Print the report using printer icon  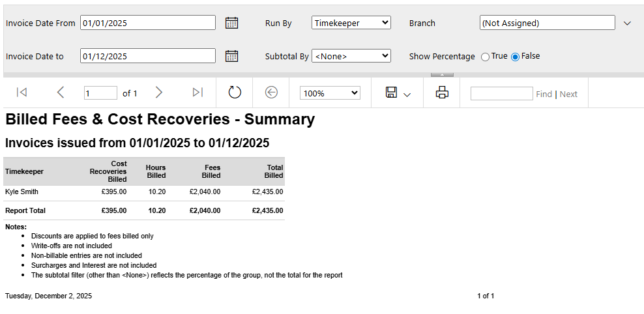point(442,93)
